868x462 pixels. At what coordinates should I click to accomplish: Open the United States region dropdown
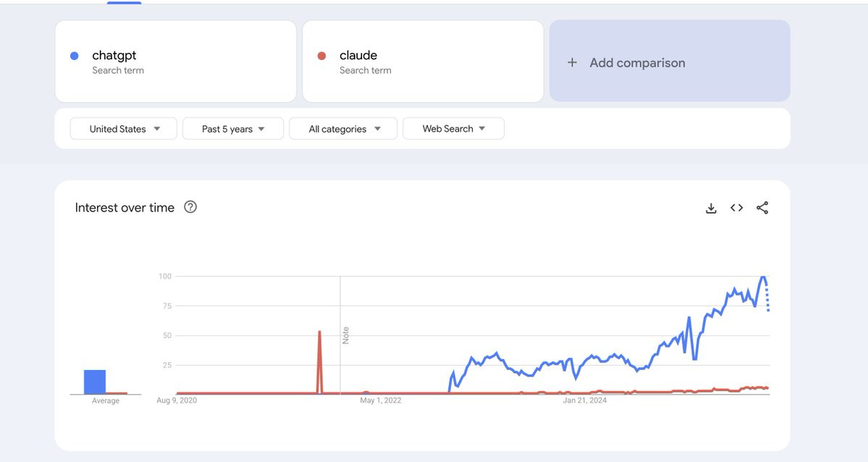[x=124, y=129]
